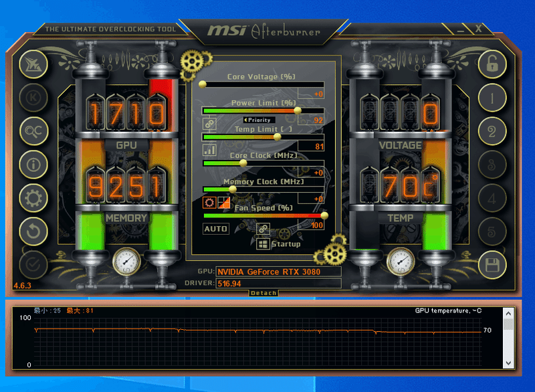Click the monitoring graph scroll up arrow
This screenshot has height=392, width=535.
pyautogui.click(x=508, y=314)
